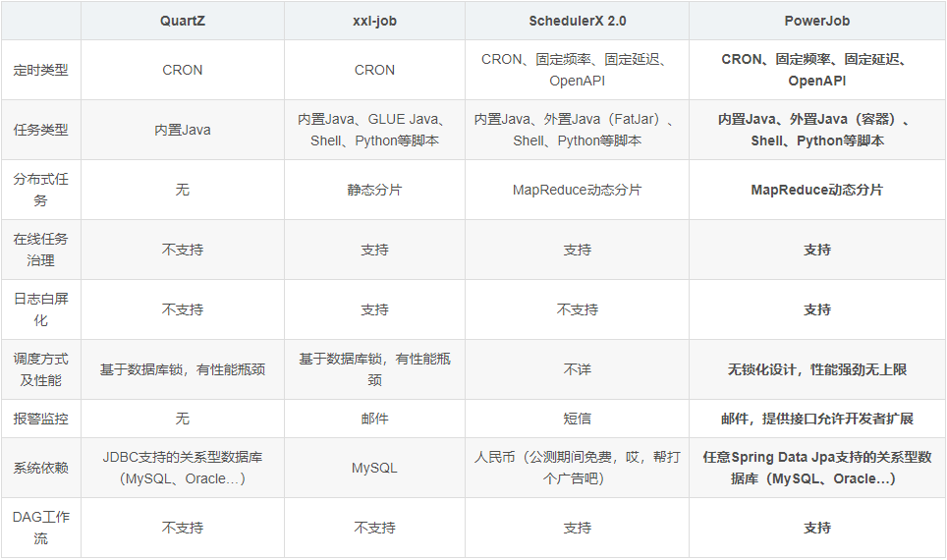This screenshot has width=947, height=560.
Task: Click CRON in the QuartZ column
Action: click(x=183, y=70)
